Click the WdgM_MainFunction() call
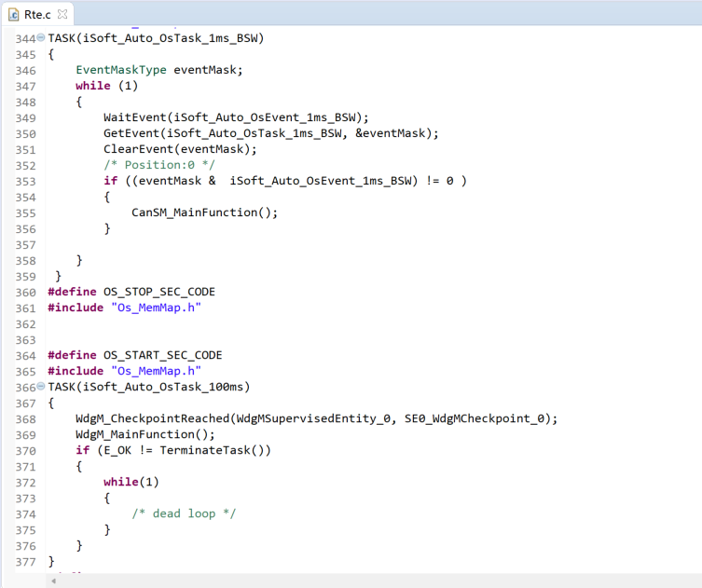Screen dimensions: 702x588 tap(145, 434)
